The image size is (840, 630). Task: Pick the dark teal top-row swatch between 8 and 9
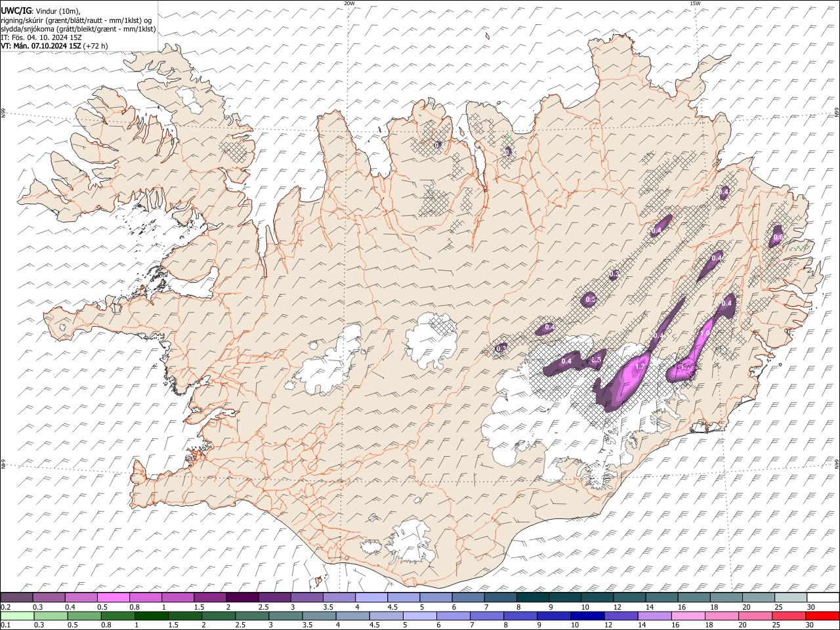click(x=533, y=597)
